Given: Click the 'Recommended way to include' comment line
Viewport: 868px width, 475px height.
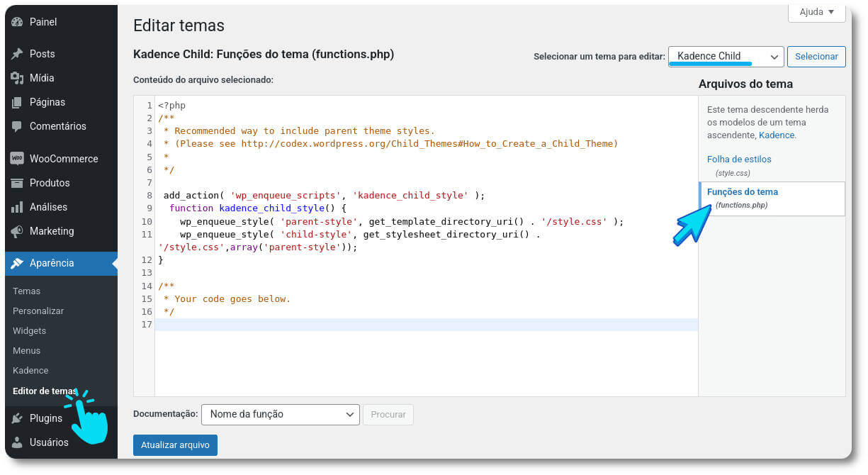Looking at the screenshot, I should (299, 131).
